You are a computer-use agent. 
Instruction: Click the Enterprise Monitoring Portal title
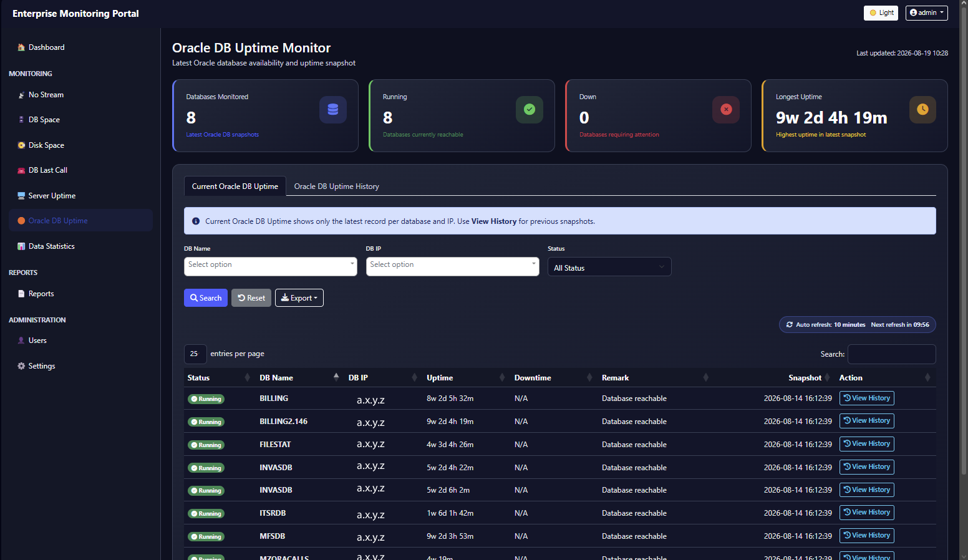point(75,14)
